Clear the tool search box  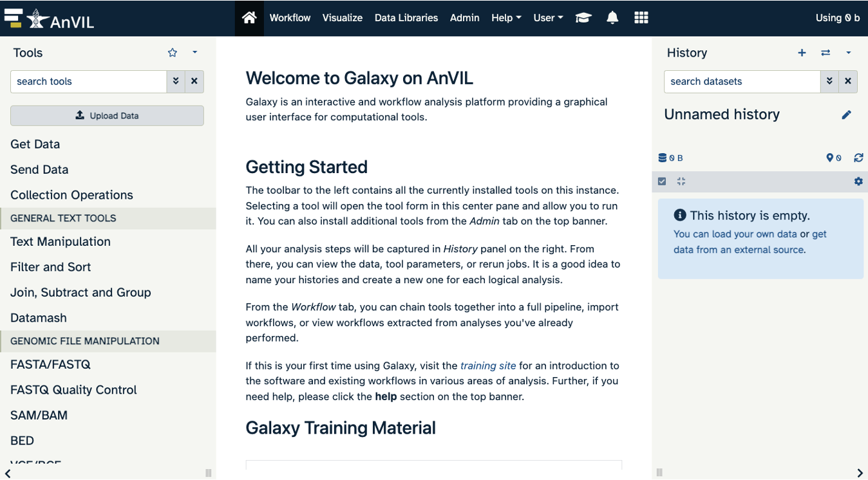pyautogui.click(x=194, y=82)
